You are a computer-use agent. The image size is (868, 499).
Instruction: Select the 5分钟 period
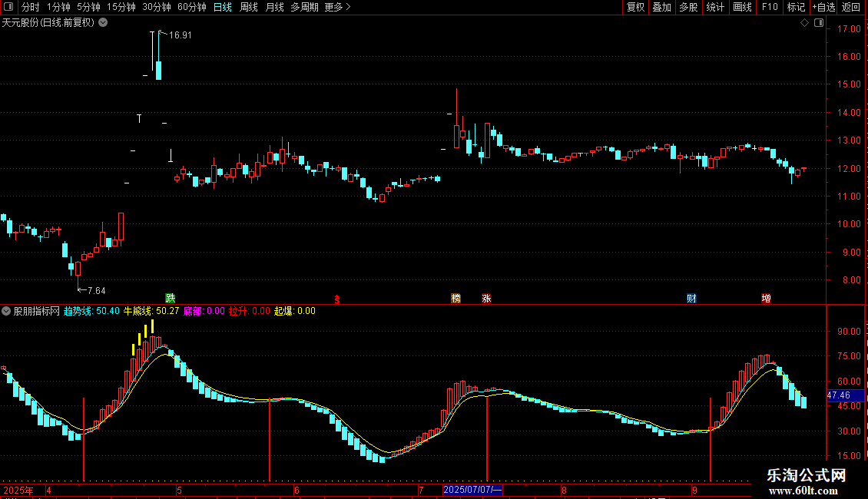click(x=88, y=7)
